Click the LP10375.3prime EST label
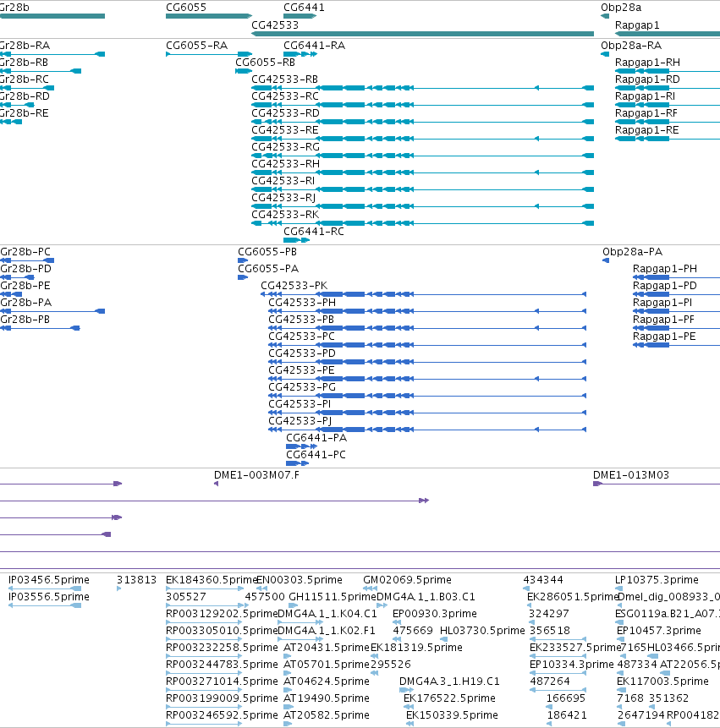Viewport: 720px width, 728px height. (657, 580)
